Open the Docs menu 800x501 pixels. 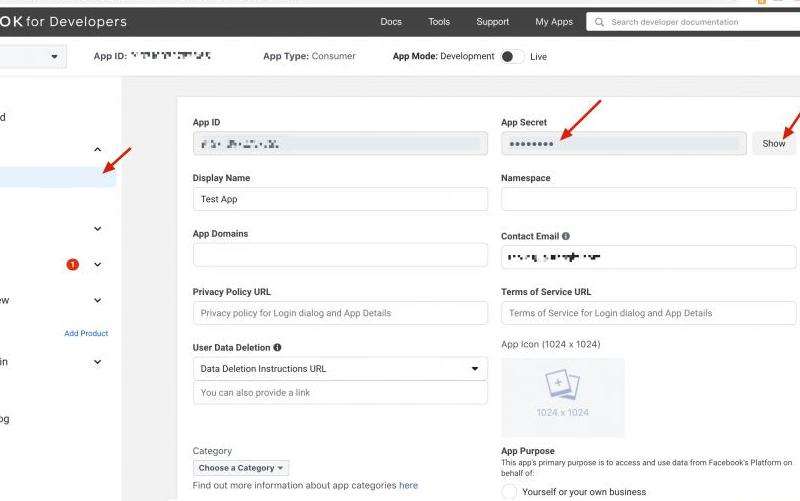(x=391, y=22)
